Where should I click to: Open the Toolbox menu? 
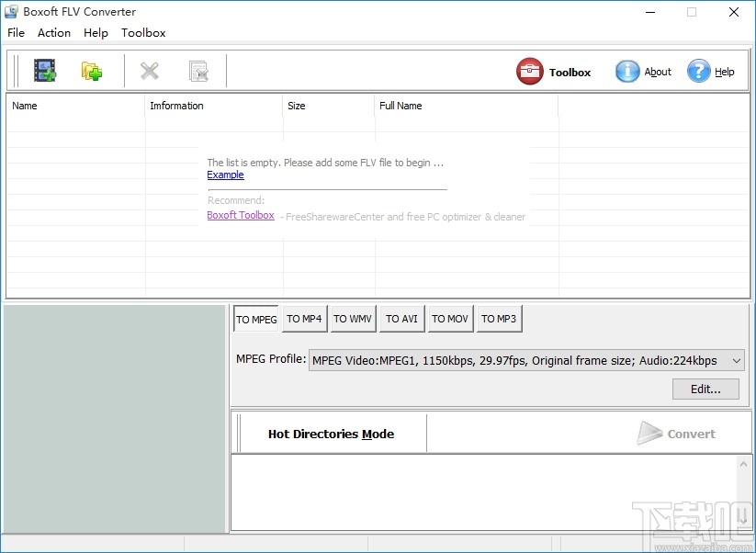pyautogui.click(x=143, y=32)
